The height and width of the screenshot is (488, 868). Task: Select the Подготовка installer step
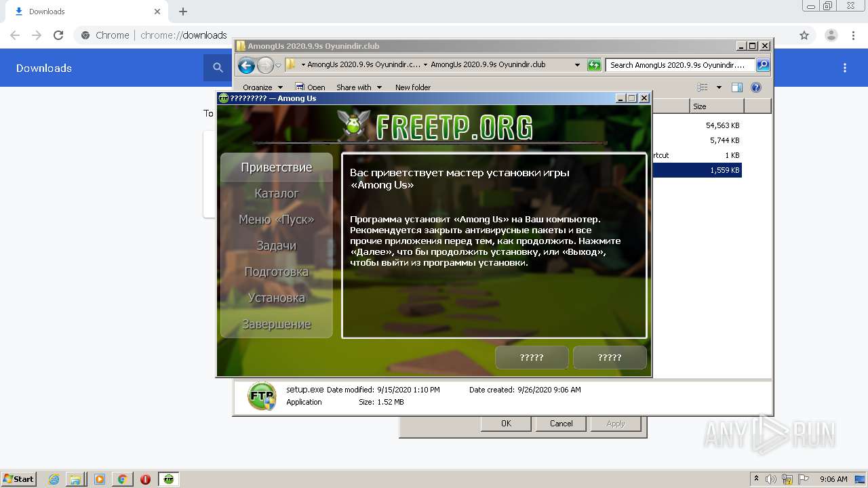[x=277, y=272]
